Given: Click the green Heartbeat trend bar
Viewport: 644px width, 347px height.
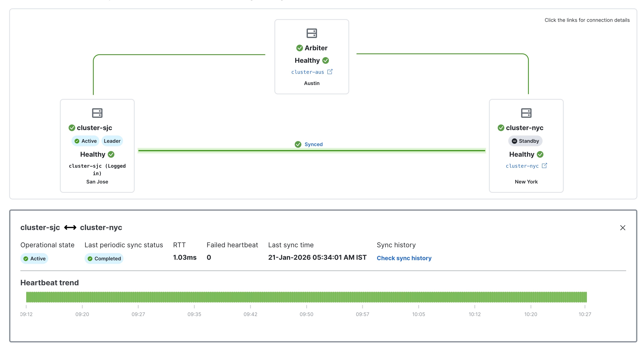Looking at the screenshot, I should (x=306, y=297).
